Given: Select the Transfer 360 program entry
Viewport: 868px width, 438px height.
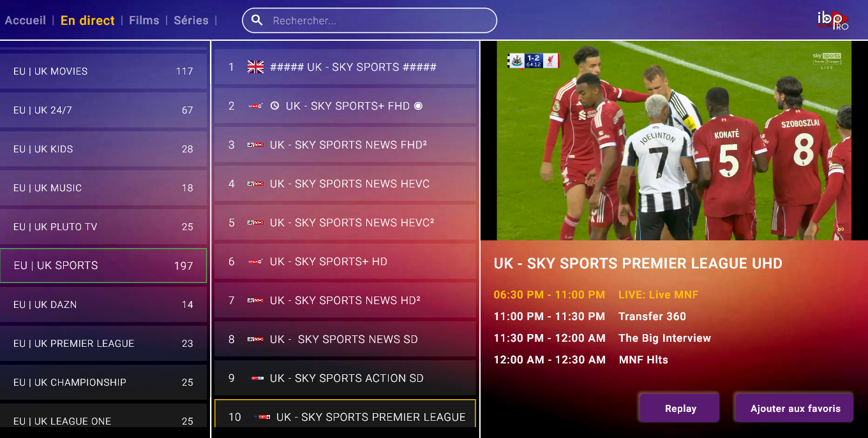Looking at the screenshot, I should point(652,316).
